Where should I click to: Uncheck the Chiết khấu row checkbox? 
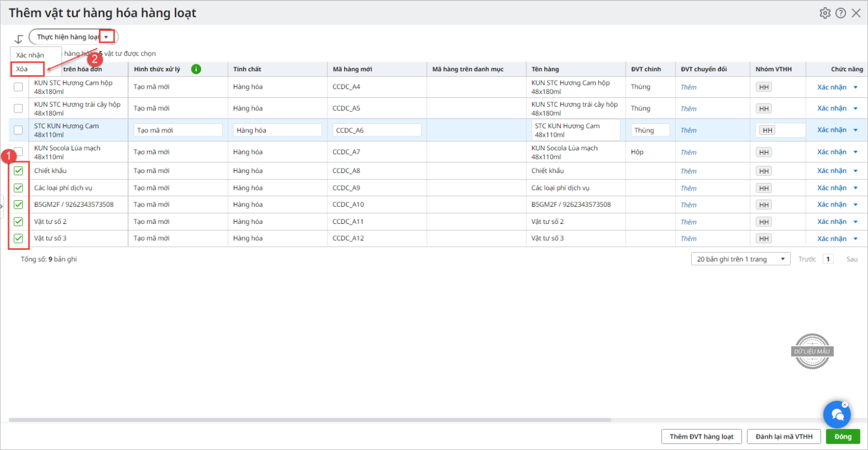[19, 171]
